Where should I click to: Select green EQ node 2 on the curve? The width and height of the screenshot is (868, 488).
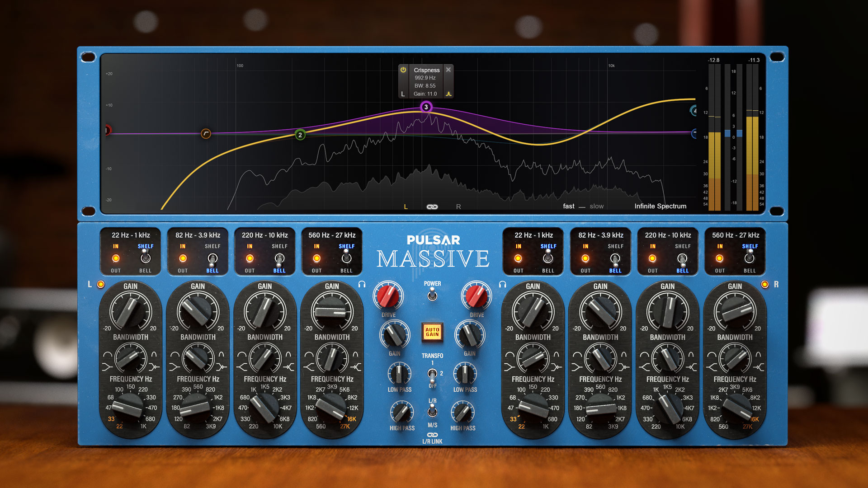tap(301, 135)
